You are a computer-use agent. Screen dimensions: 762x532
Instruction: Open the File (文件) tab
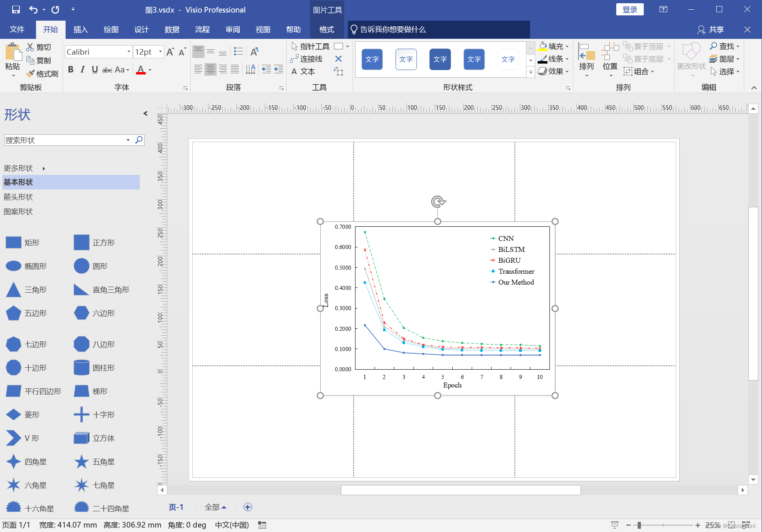pyautogui.click(x=17, y=30)
